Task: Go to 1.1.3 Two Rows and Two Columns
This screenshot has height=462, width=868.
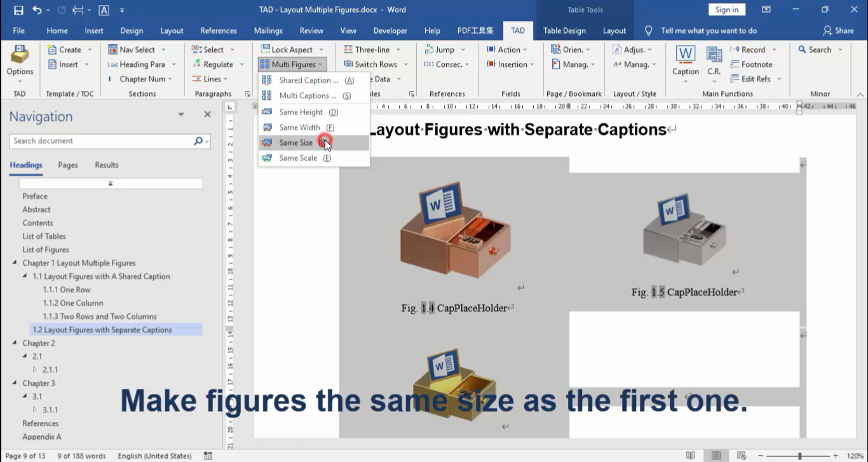Action: [100, 316]
